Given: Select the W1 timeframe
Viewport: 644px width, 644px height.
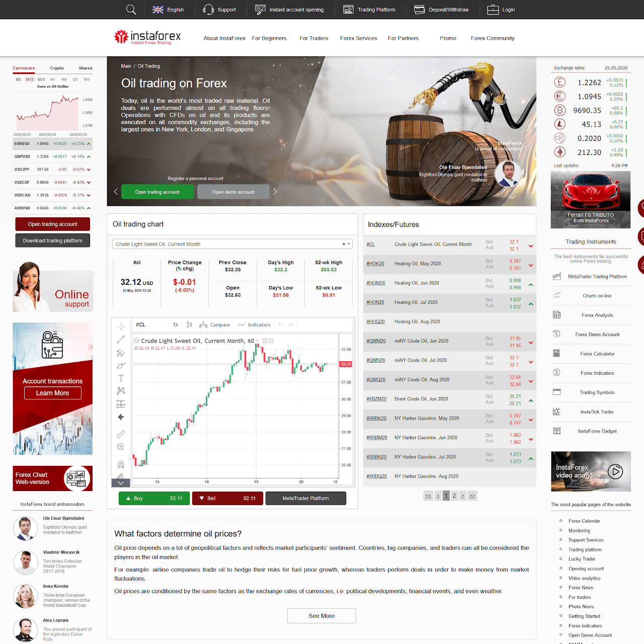Looking at the screenshot, I should pos(87,79).
